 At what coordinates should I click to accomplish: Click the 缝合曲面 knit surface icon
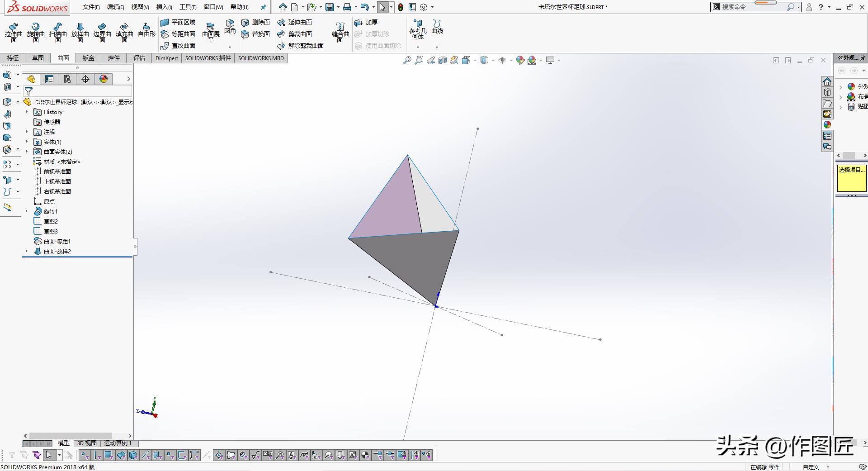coord(340,32)
